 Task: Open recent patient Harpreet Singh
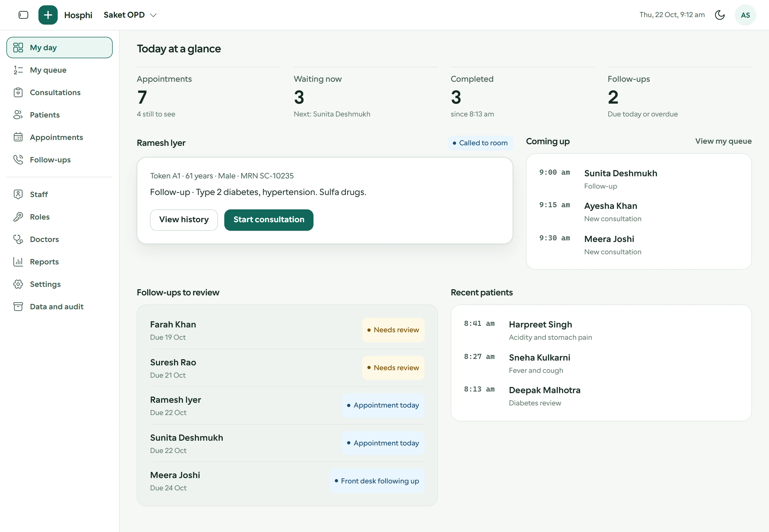click(x=601, y=330)
